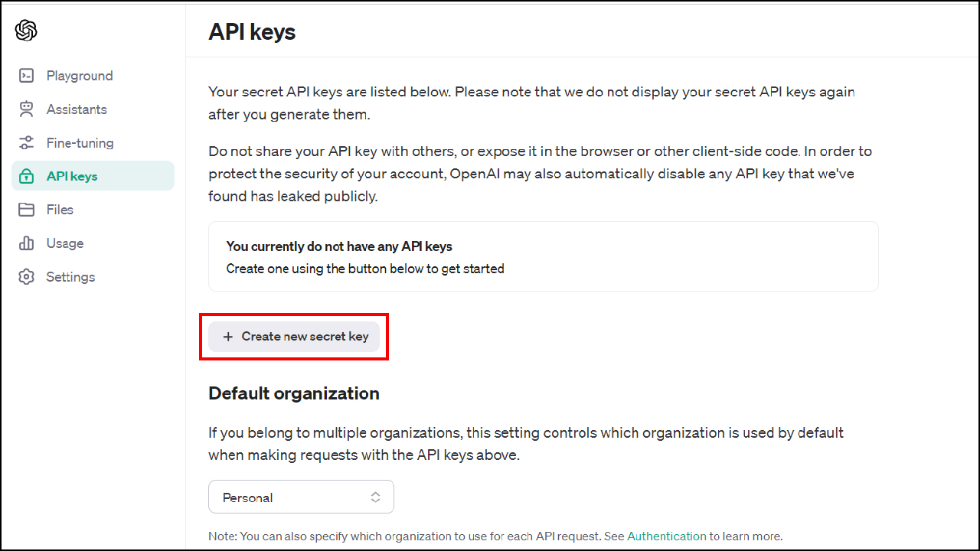This screenshot has width=980, height=551.
Task: Click the Usage bar chart icon
Action: pyautogui.click(x=27, y=243)
